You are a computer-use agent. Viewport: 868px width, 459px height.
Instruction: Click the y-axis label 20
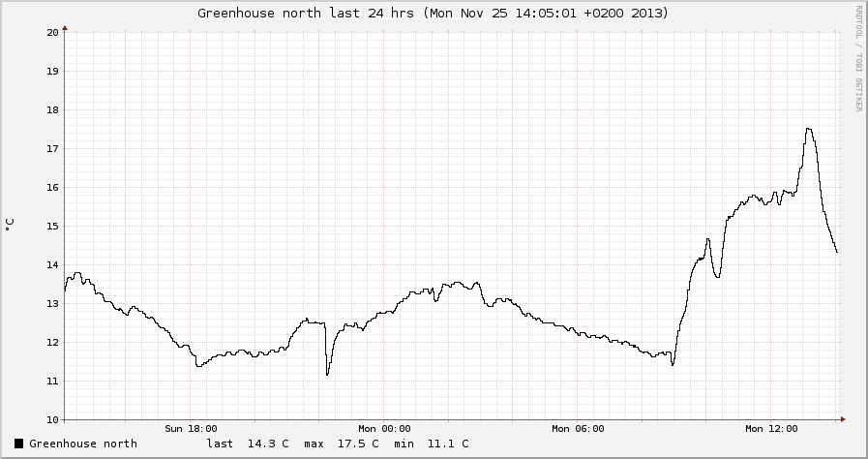point(52,32)
